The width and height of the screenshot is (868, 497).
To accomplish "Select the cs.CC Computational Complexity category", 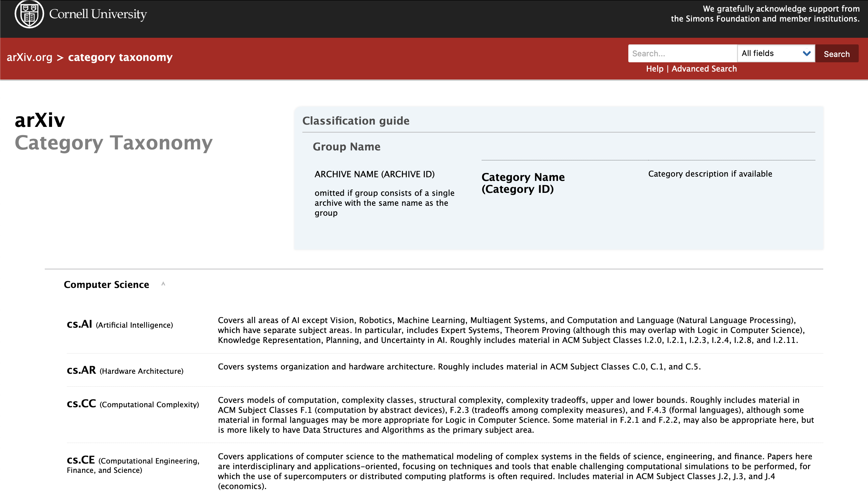I will pyautogui.click(x=81, y=404).
